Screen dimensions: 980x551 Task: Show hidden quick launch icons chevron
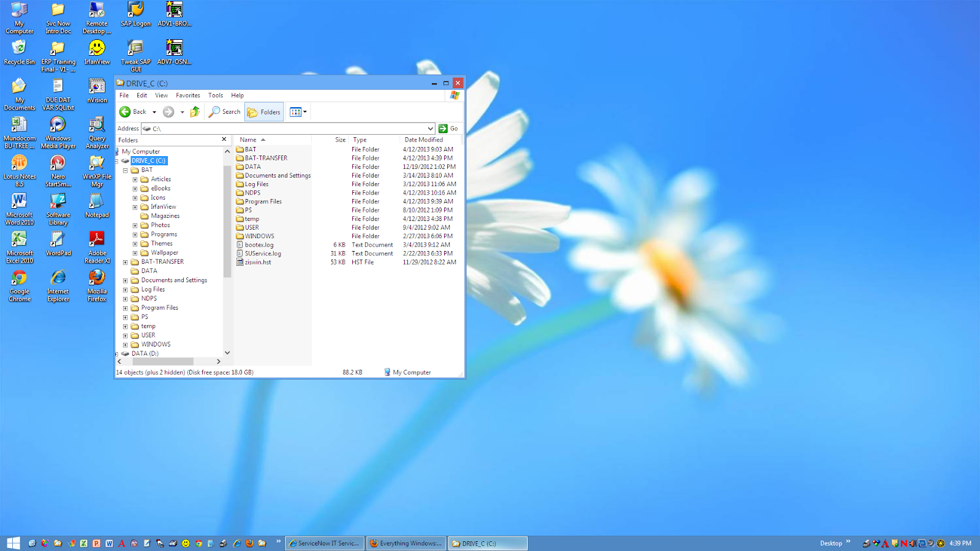tap(279, 541)
